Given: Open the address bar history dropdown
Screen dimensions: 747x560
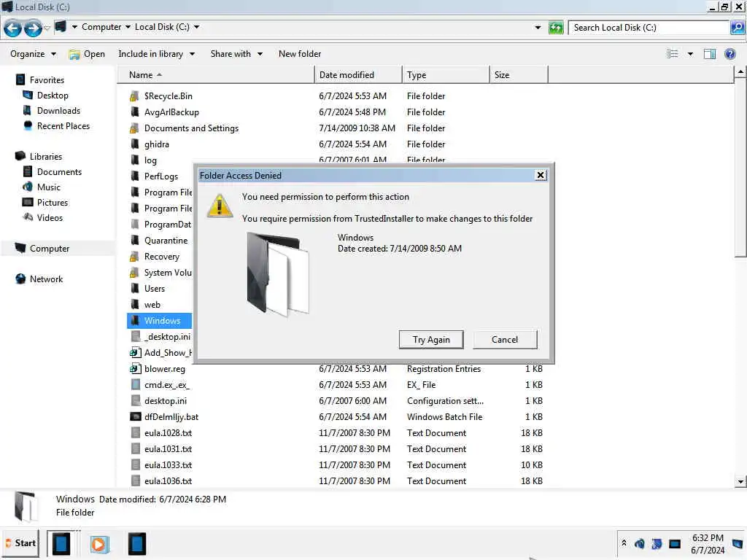Looking at the screenshot, I should [538, 28].
